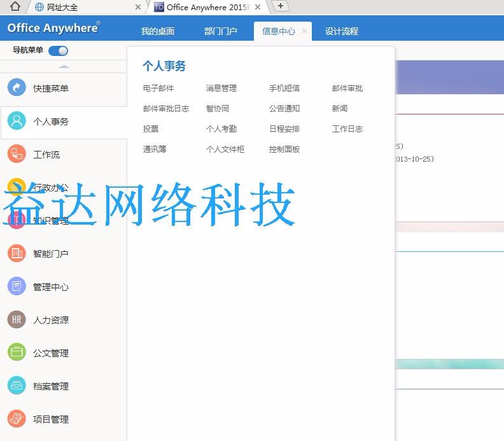Collapse sidebar using the up arrow

click(x=64, y=66)
